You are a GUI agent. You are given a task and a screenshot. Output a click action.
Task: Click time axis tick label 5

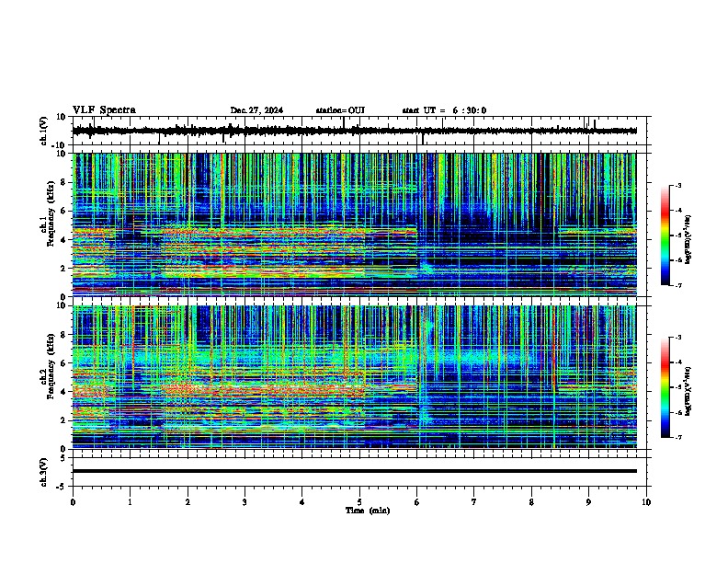click(359, 501)
